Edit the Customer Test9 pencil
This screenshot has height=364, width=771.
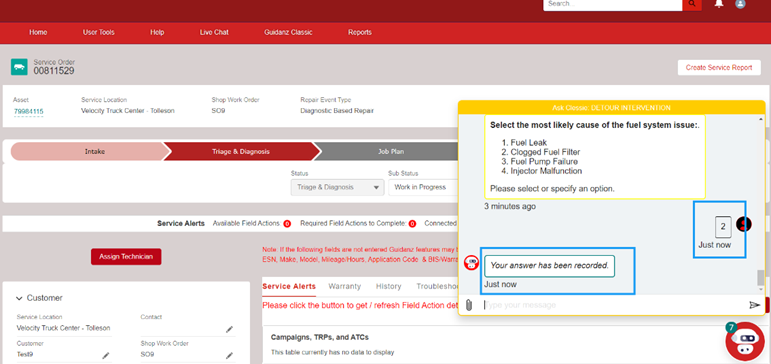(x=106, y=355)
